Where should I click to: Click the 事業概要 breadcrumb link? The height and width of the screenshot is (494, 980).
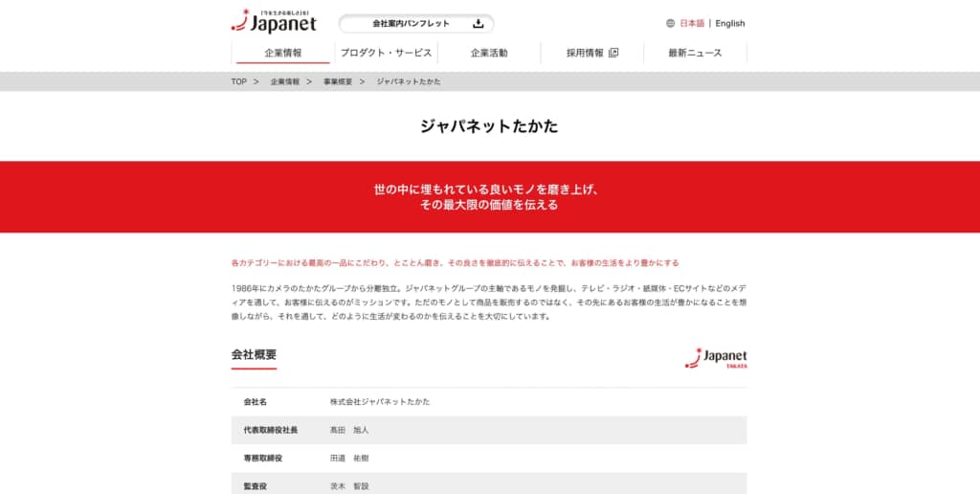point(338,82)
